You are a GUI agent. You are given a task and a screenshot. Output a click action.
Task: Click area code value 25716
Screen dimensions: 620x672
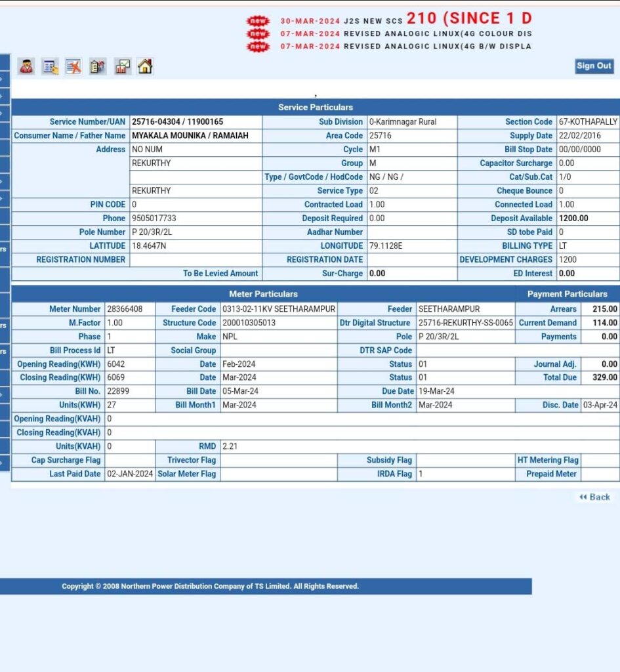coord(380,135)
